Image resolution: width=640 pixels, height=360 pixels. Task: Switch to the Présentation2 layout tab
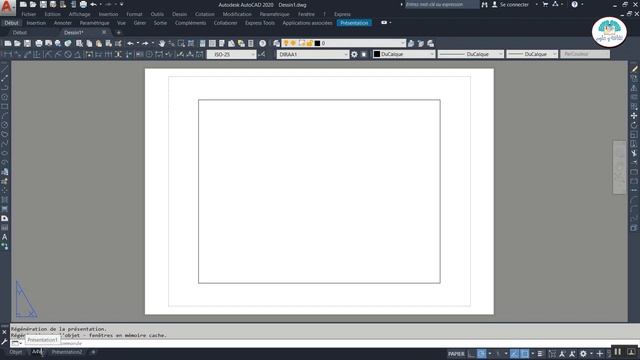[67, 352]
